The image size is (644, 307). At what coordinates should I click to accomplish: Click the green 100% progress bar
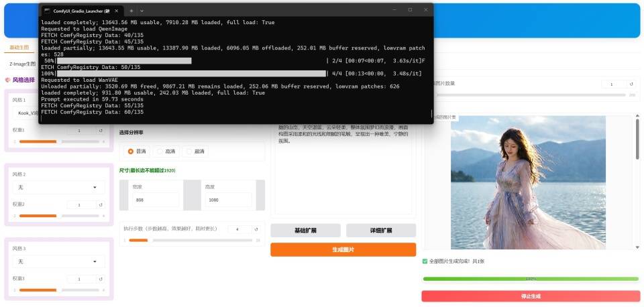point(531,279)
